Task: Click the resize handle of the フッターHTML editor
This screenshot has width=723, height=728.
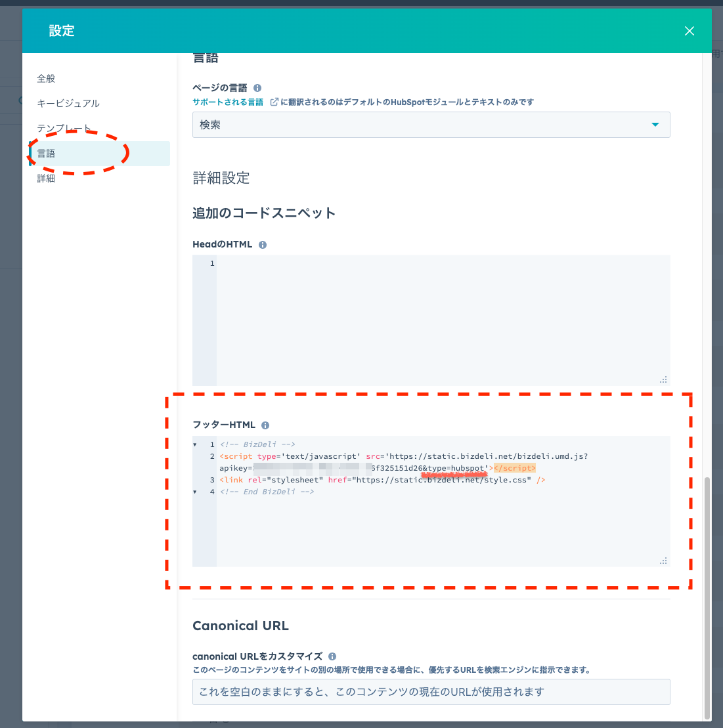Action: (663, 561)
